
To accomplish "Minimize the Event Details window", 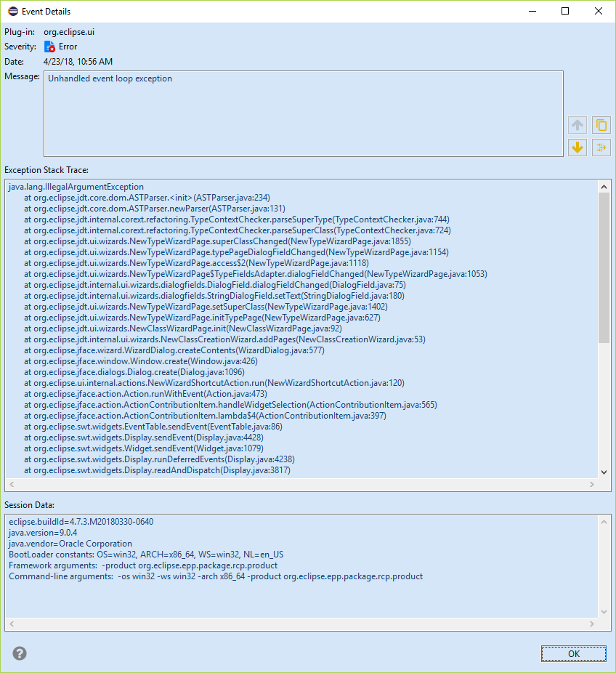I will pyautogui.click(x=532, y=11).
